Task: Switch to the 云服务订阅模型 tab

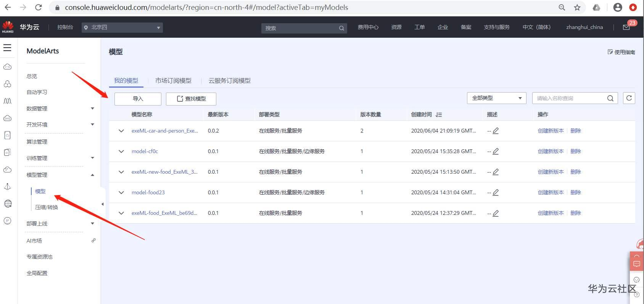Action: coord(230,81)
